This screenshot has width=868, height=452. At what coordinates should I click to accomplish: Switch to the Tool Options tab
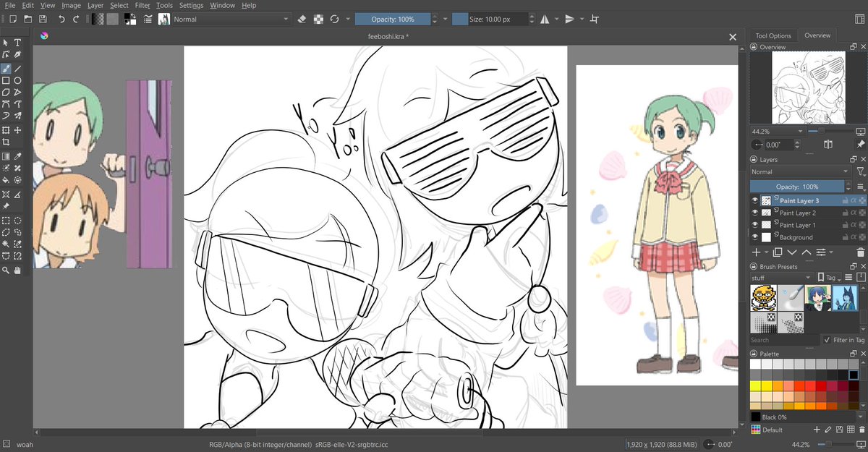point(773,35)
